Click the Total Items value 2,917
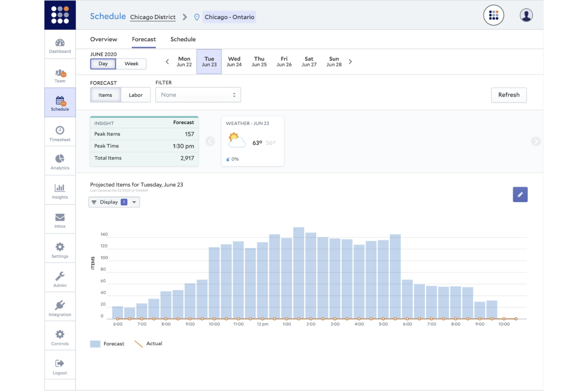The height and width of the screenshot is (392, 588). (187, 158)
